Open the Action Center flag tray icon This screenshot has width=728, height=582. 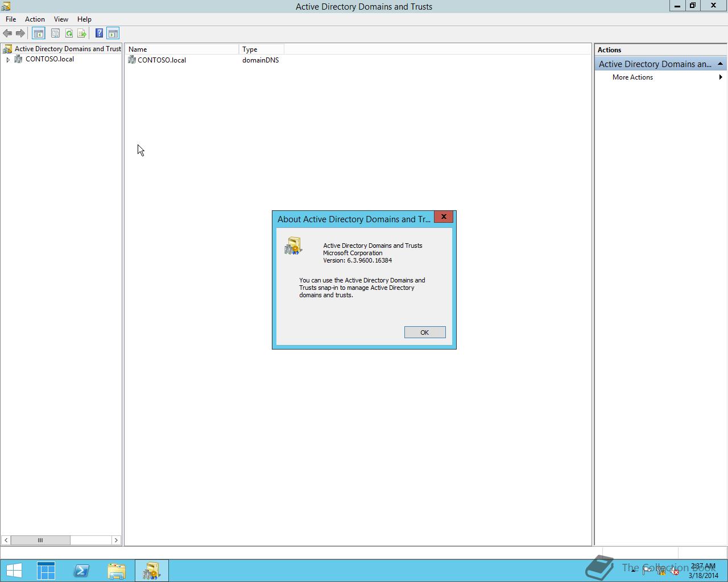pos(647,571)
